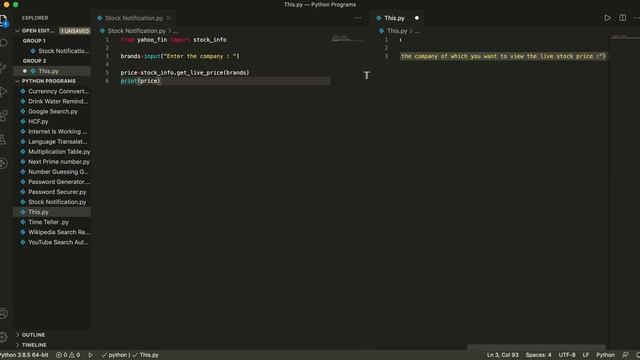Open the Wikipedia Search file
Image resolution: width=640 pixels, height=360 pixels.
59,232
